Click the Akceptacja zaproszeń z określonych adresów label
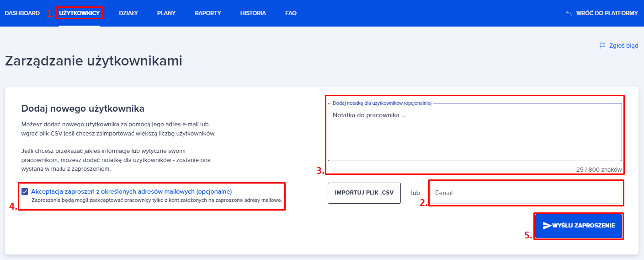Screen dimensions: 644x260 click(x=132, y=192)
